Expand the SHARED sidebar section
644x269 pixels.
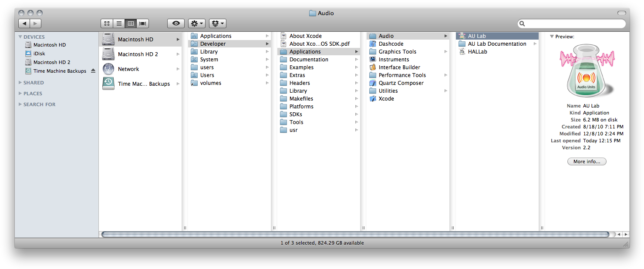(19, 82)
